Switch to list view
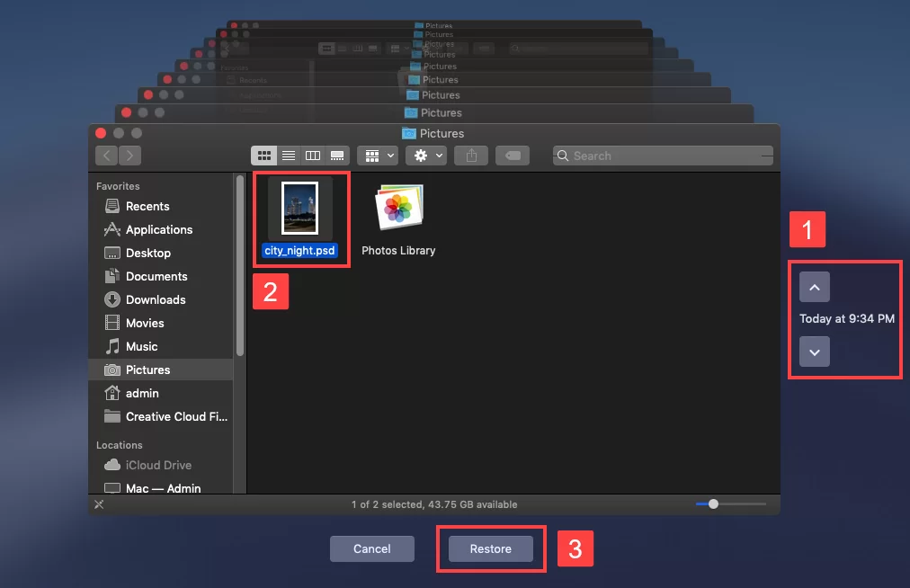 click(289, 155)
